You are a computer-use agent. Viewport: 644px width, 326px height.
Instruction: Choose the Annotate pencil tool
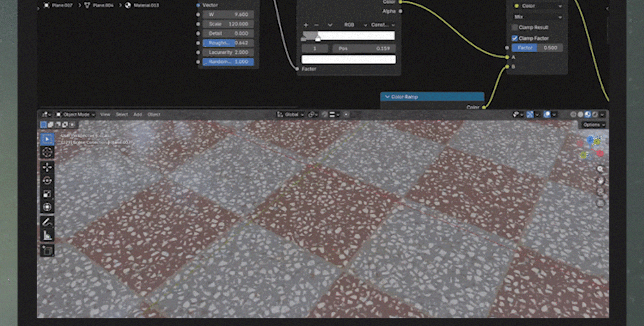[47, 222]
